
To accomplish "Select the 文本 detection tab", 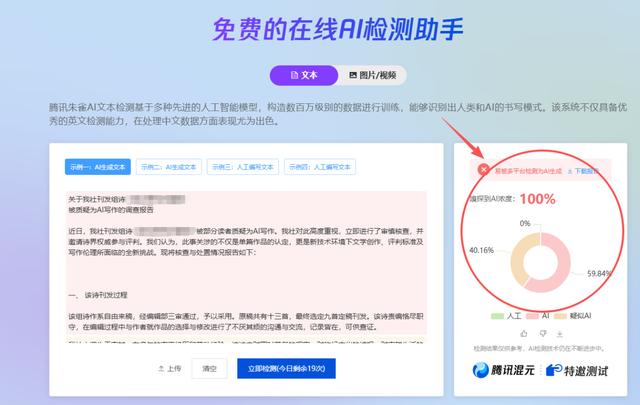I will (x=304, y=75).
